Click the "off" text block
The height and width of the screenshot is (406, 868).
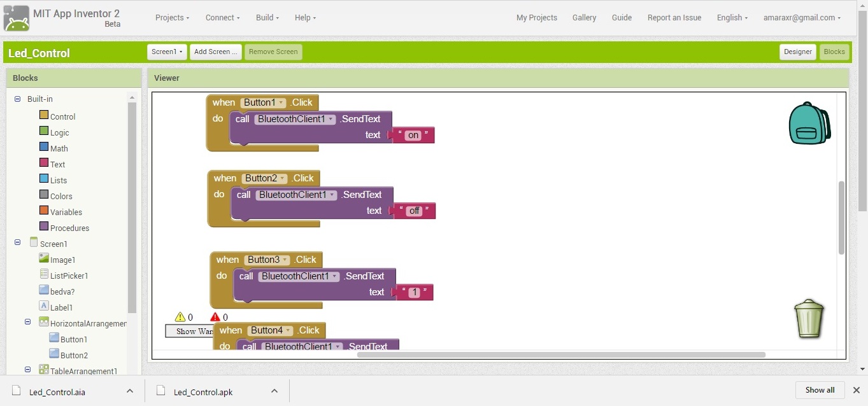pyautogui.click(x=413, y=211)
